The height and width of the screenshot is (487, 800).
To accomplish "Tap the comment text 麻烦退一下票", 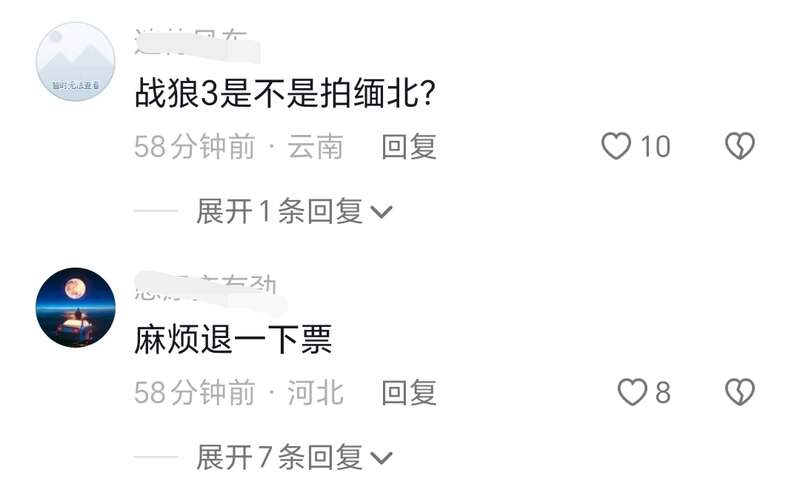I will point(233,339).
